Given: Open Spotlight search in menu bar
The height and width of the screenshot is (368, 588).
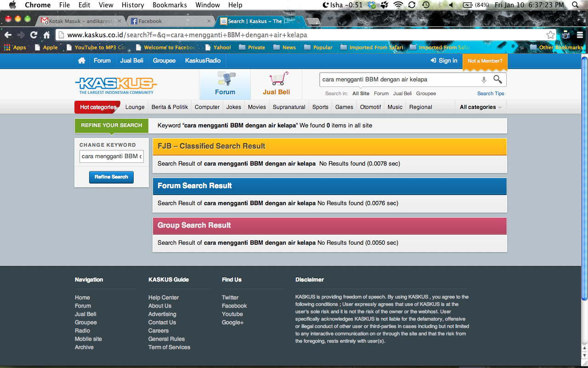Looking at the screenshot, I should tap(575, 5).
